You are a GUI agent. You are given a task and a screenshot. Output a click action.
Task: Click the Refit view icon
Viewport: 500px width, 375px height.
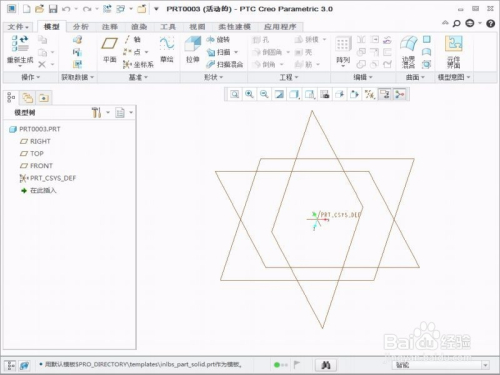click(235, 95)
